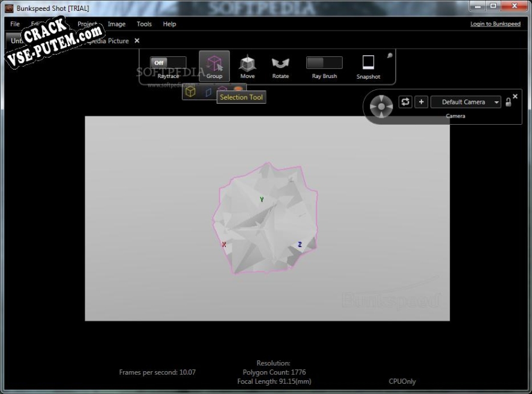This screenshot has height=394, width=532.
Task: Choose the Rotate tool
Action: pyautogui.click(x=280, y=65)
